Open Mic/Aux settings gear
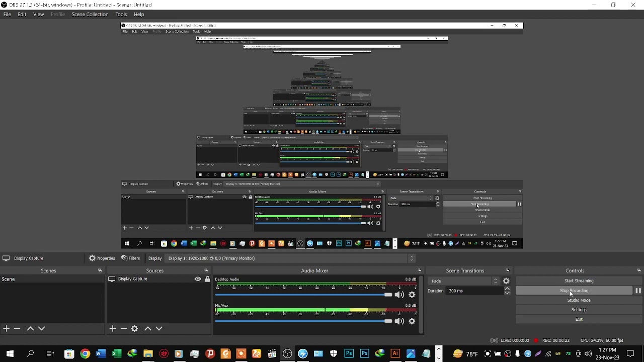The width and height of the screenshot is (644, 362). [x=412, y=321]
